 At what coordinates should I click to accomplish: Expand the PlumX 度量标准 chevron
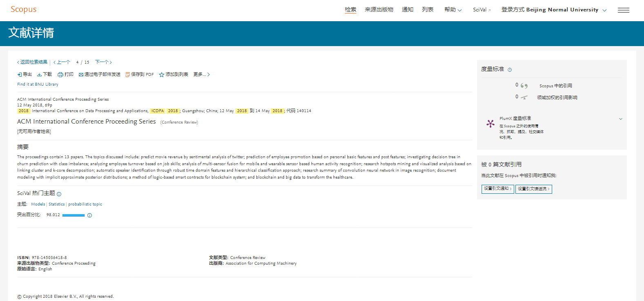[x=620, y=119]
